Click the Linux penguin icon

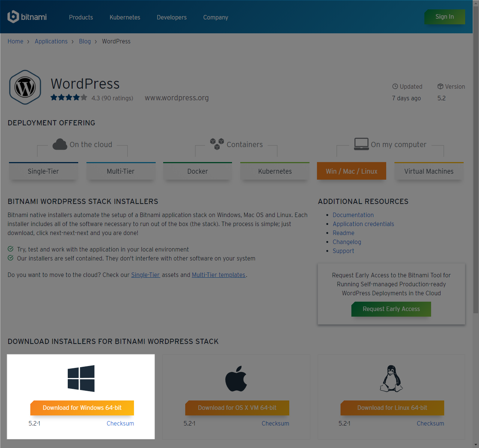391,378
